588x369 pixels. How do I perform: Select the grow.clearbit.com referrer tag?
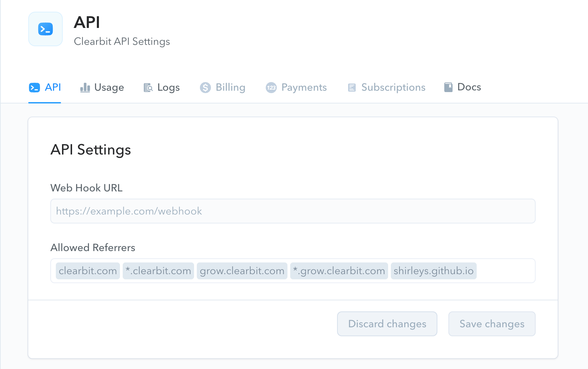pyautogui.click(x=242, y=271)
